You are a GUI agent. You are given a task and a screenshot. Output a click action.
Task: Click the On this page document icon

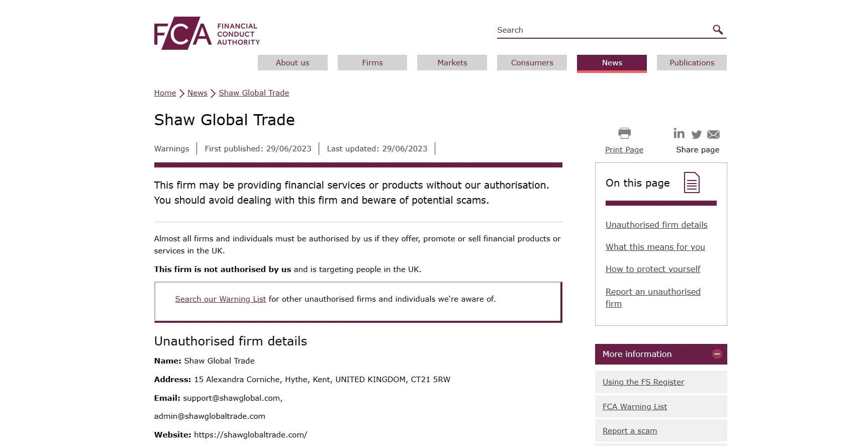tap(692, 183)
